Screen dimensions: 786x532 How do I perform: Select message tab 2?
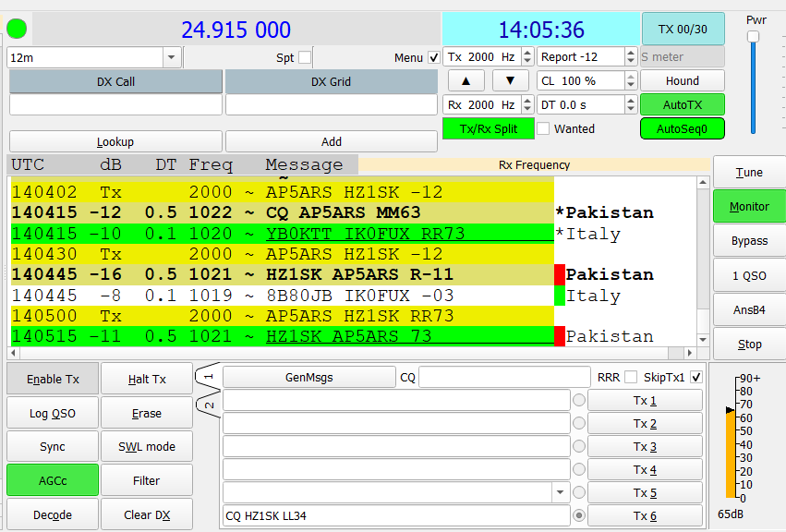pyautogui.click(x=209, y=405)
